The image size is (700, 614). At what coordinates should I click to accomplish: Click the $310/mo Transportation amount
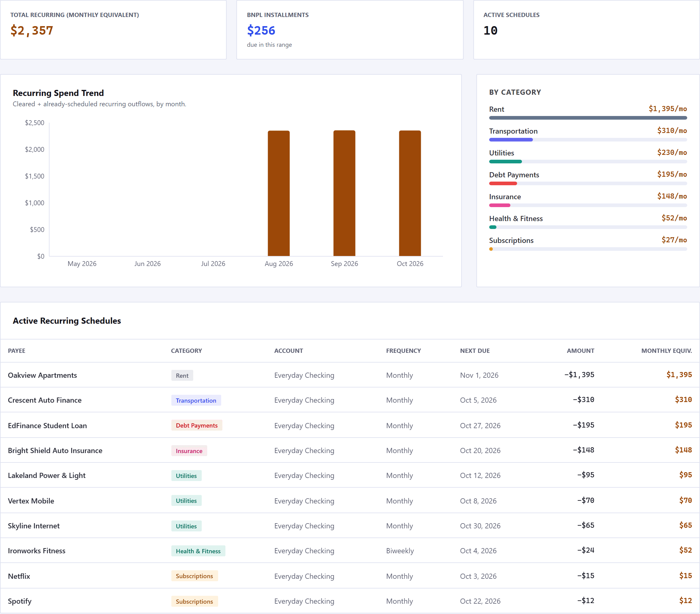pyautogui.click(x=672, y=130)
